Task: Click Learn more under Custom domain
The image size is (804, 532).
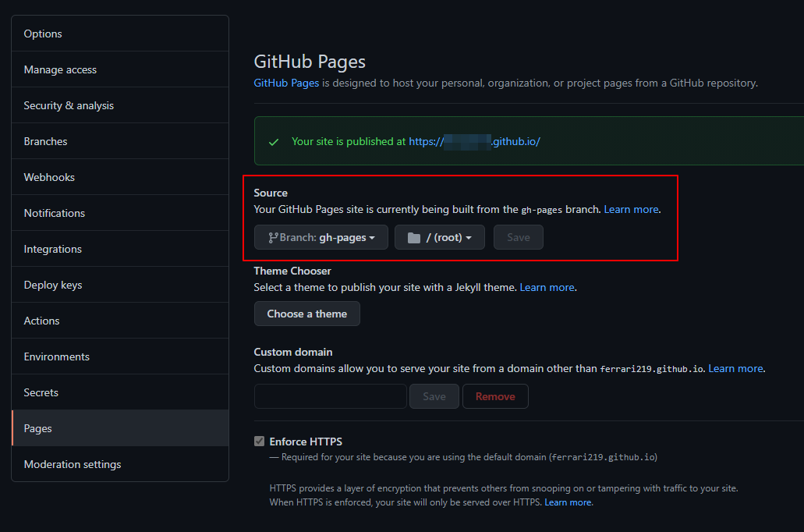Action: (735, 368)
